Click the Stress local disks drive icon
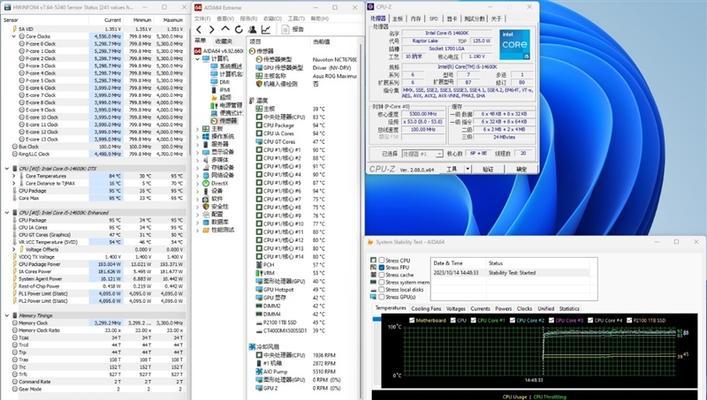This screenshot has width=707, height=400. [373, 290]
